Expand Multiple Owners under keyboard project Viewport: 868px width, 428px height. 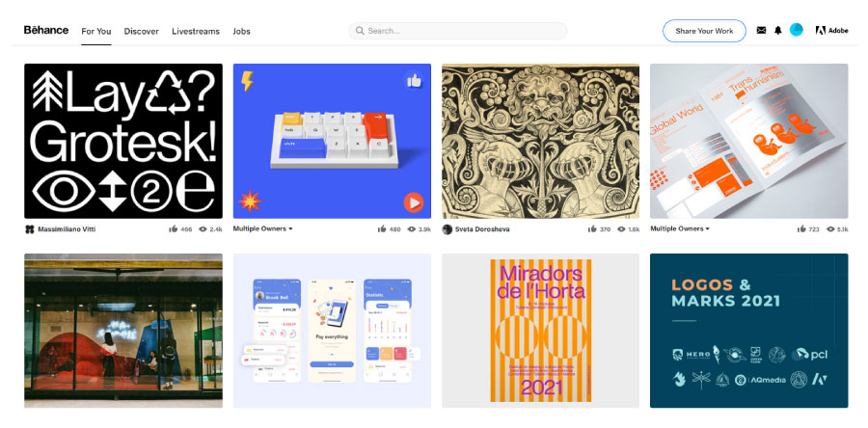(x=262, y=228)
